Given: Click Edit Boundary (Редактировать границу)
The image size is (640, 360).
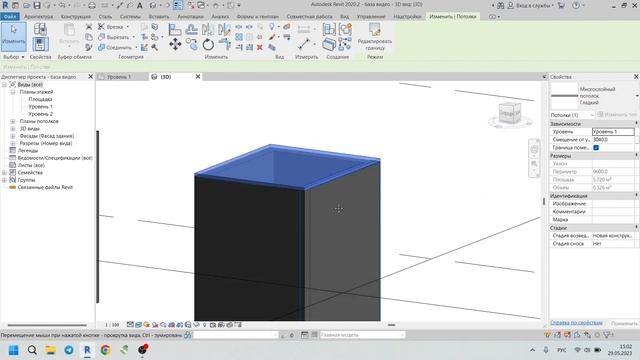Looking at the screenshot, I should point(374,36).
